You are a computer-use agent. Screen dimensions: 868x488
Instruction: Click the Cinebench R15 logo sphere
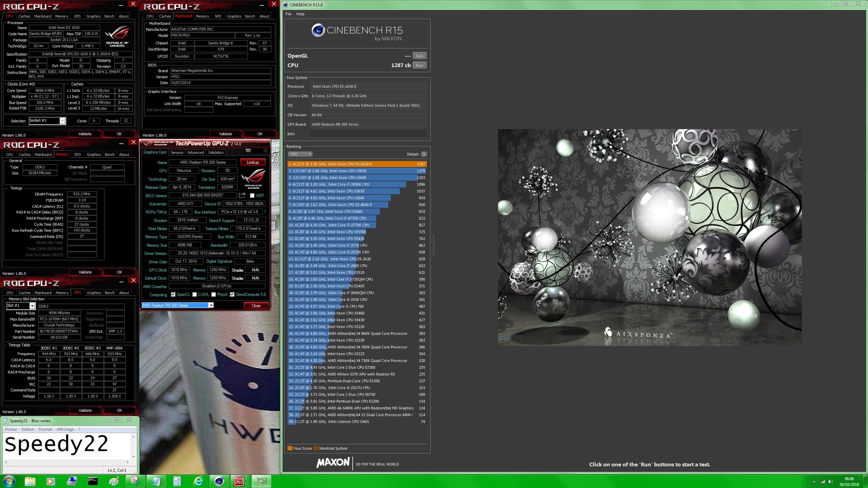coord(318,30)
